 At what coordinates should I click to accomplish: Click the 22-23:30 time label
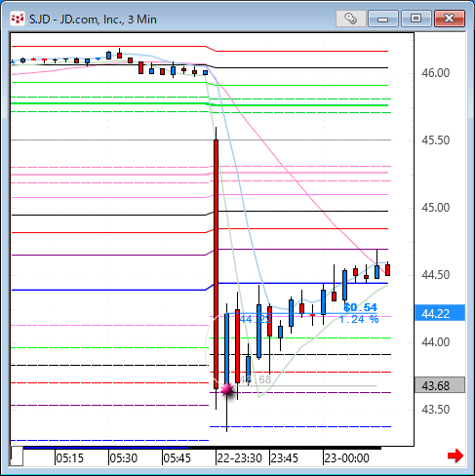(239, 458)
